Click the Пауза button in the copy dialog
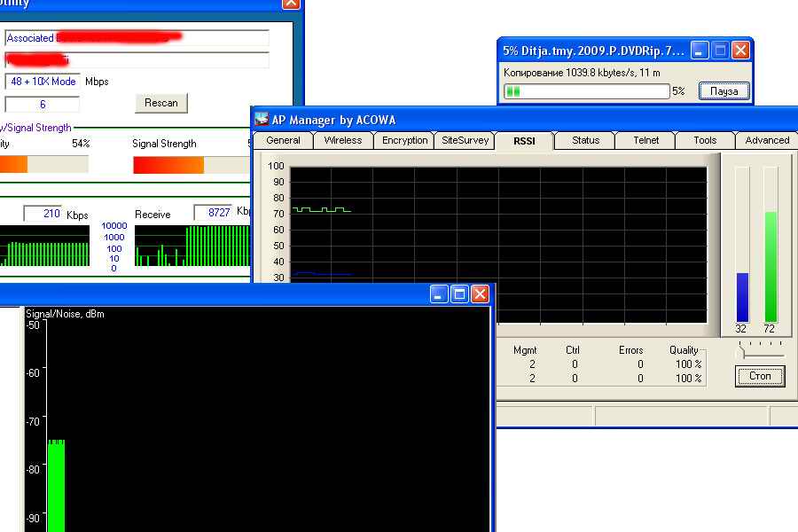The image size is (798, 532). tap(724, 91)
